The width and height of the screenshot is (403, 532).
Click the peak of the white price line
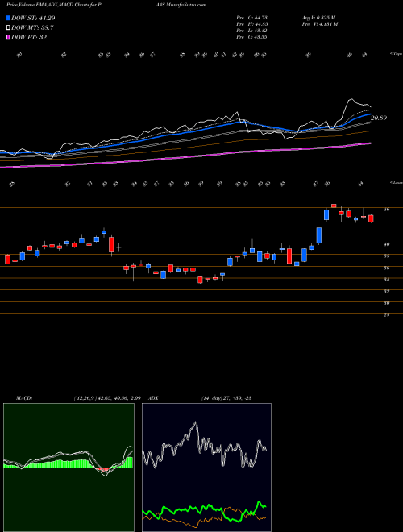[351, 99]
